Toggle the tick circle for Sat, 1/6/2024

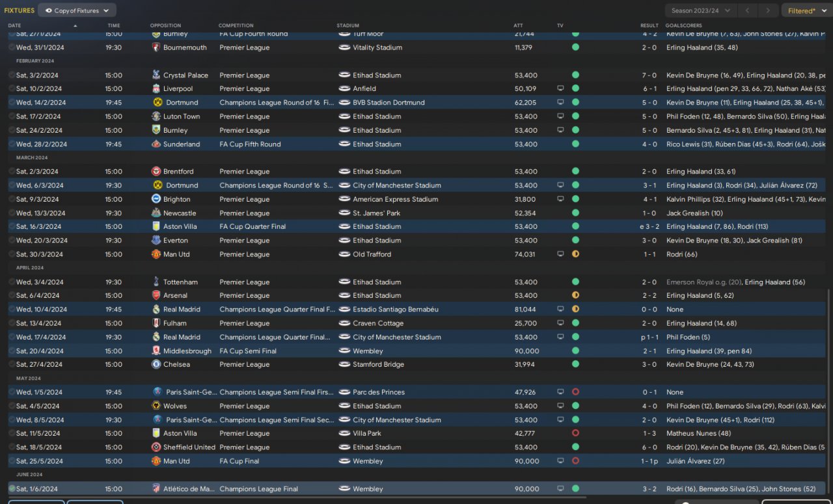point(12,488)
